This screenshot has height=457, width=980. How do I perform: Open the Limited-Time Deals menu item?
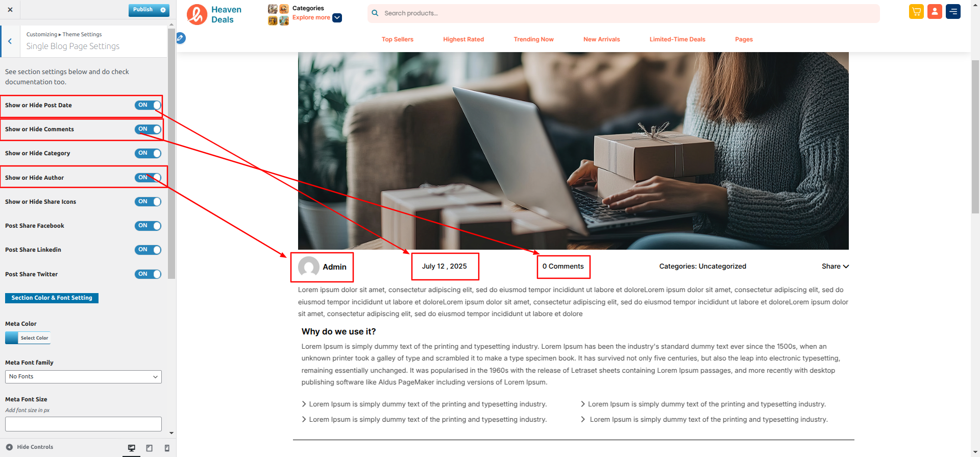pyautogui.click(x=677, y=39)
